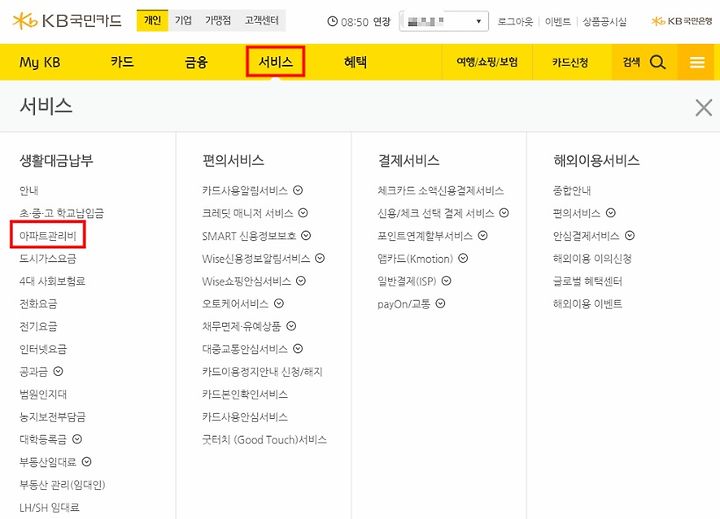Open the 이벤트 link
The width and height of the screenshot is (720, 519).
pos(558,22)
